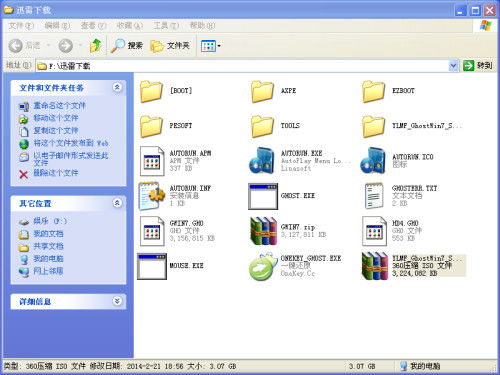Open the Forward button history dropdown arrow
Image resolution: width=500 pixels, height=375 pixels.
point(80,46)
